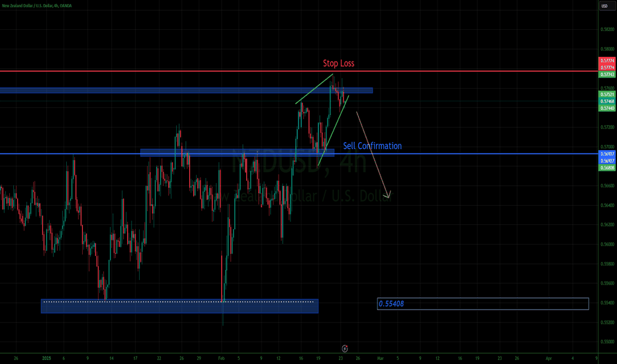Click the Apr label on time axis
This screenshot has width=617, height=364.
tap(549, 359)
